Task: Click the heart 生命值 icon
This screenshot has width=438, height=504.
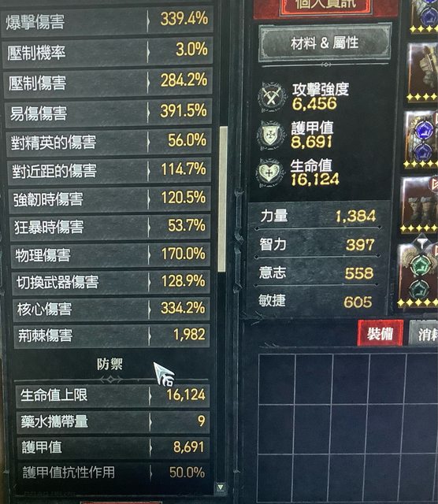Action: click(x=269, y=173)
